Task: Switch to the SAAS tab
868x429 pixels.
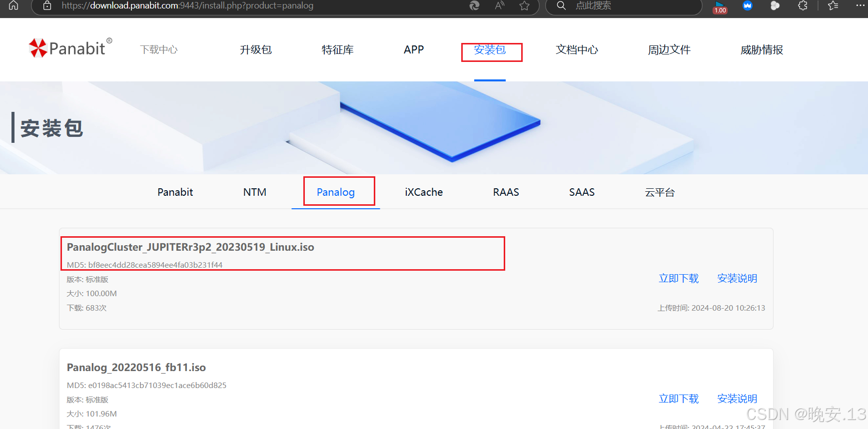Action: click(x=582, y=192)
